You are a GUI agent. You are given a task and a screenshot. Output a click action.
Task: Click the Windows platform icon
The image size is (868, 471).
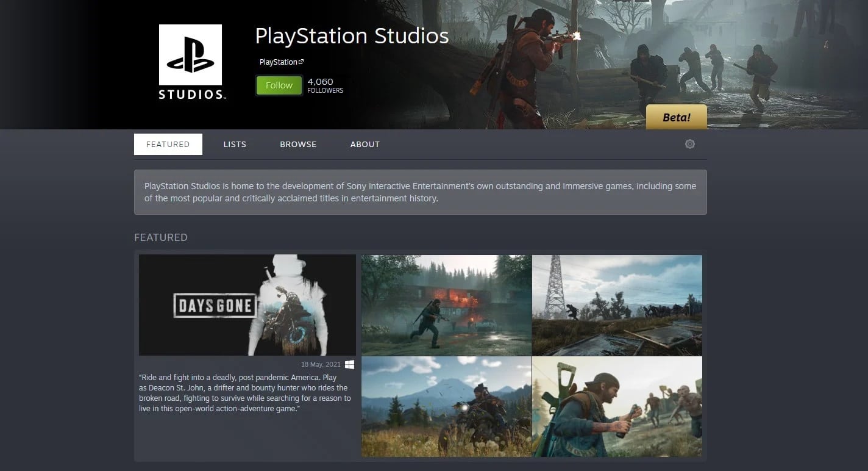[x=349, y=364]
